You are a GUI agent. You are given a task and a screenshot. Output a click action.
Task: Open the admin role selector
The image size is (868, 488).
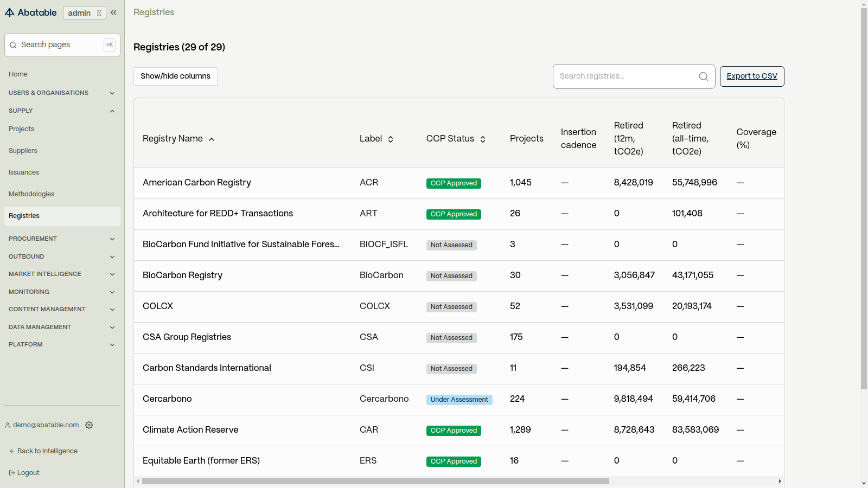coord(85,13)
